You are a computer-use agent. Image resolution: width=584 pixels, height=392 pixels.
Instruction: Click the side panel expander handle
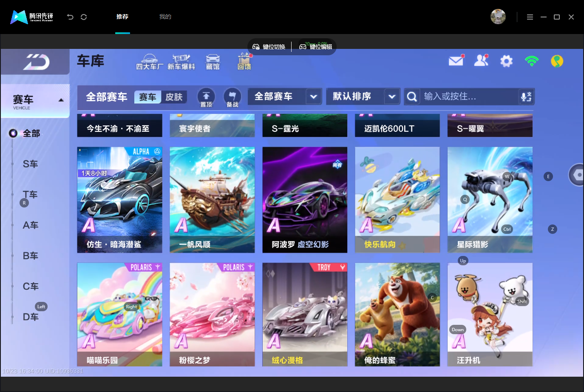pyautogui.click(x=576, y=175)
